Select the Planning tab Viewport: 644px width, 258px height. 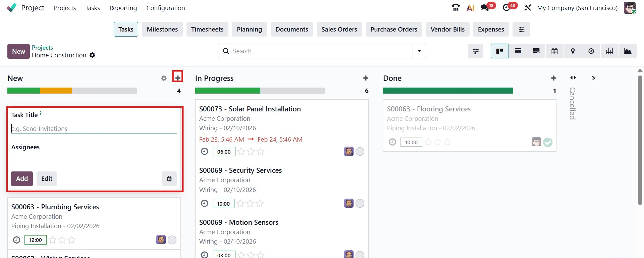click(249, 30)
